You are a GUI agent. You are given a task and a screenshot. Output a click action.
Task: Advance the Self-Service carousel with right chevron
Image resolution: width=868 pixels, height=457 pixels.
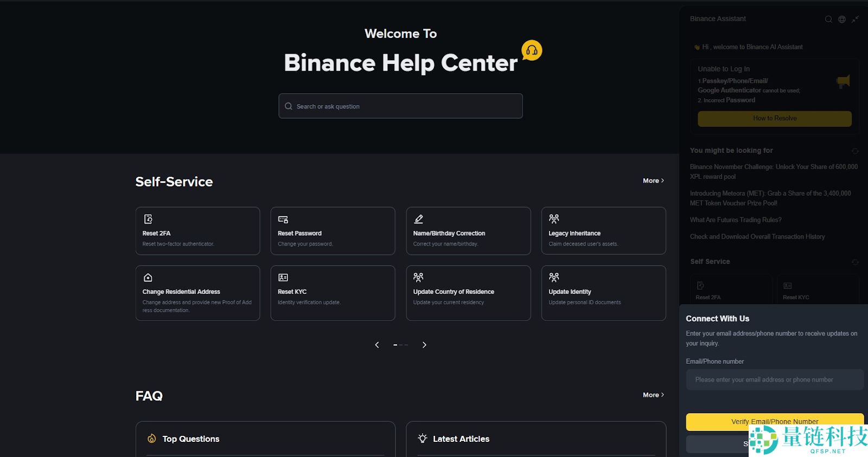click(x=424, y=344)
